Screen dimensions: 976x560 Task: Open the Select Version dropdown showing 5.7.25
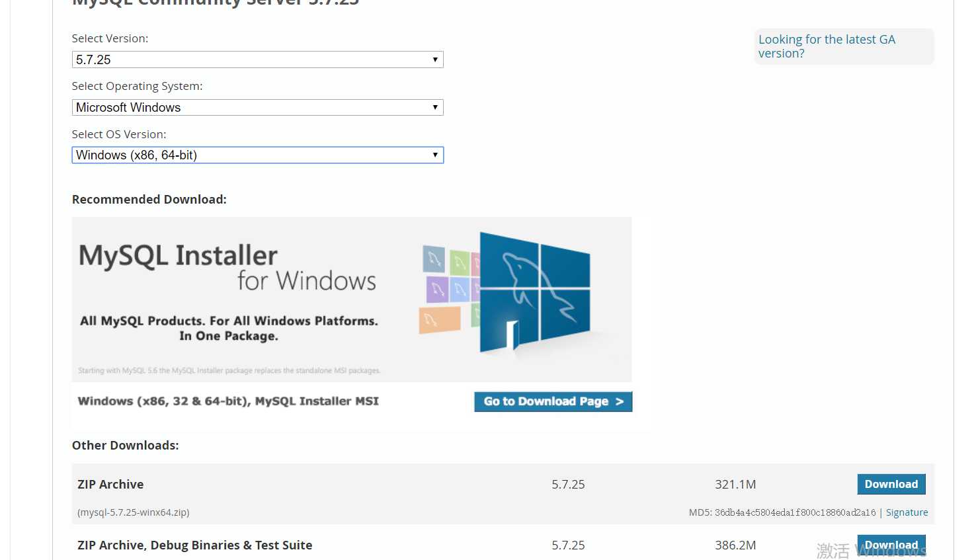pos(257,60)
